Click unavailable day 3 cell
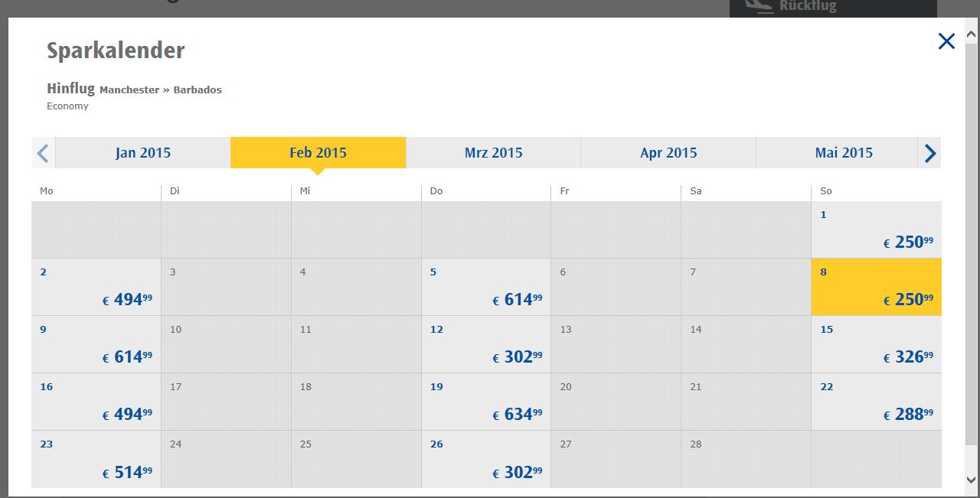The height and width of the screenshot is (498, 980). 227,287
